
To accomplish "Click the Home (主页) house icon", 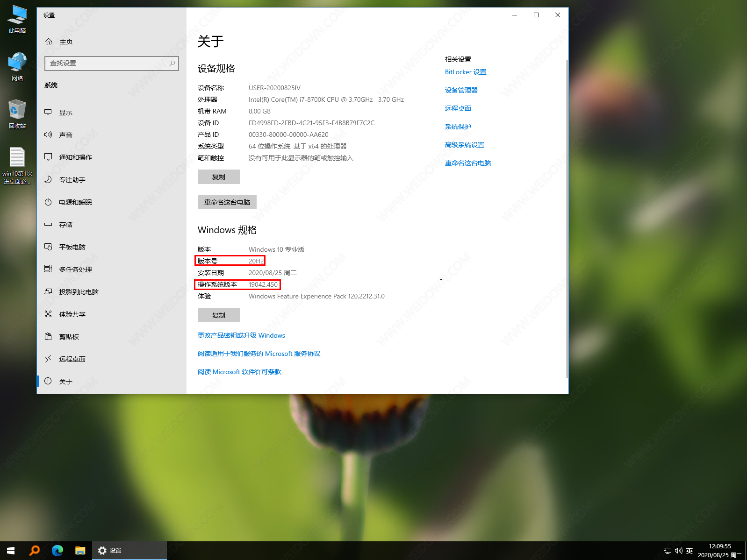I will 49,42.
